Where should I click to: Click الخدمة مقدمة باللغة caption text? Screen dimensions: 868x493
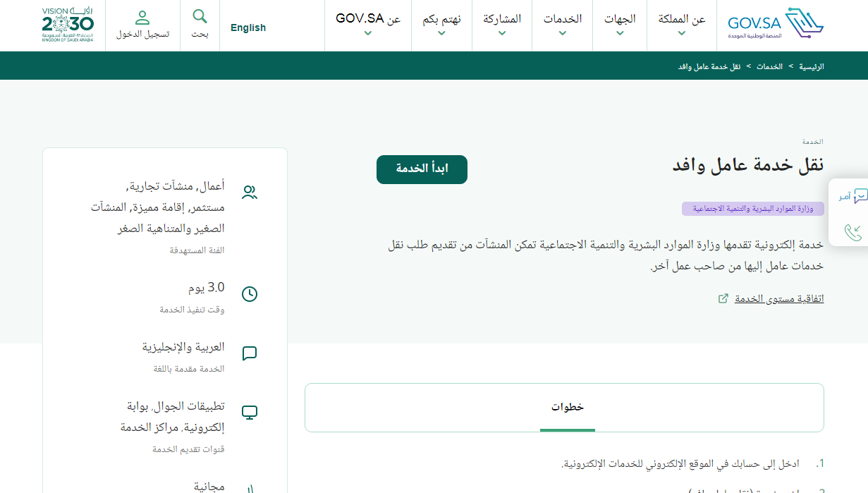coord(189,369)
